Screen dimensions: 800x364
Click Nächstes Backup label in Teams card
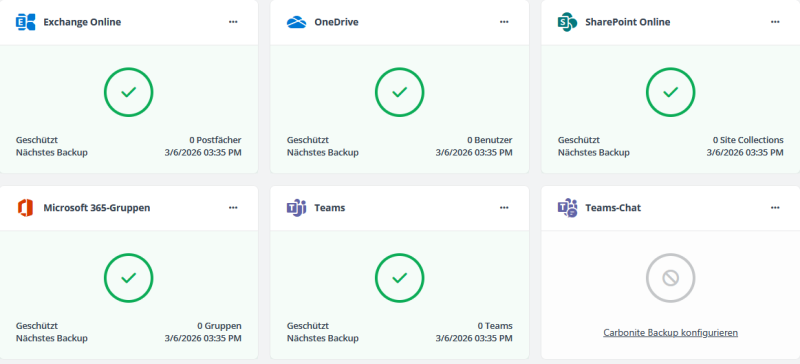click(x=322, y=338)
